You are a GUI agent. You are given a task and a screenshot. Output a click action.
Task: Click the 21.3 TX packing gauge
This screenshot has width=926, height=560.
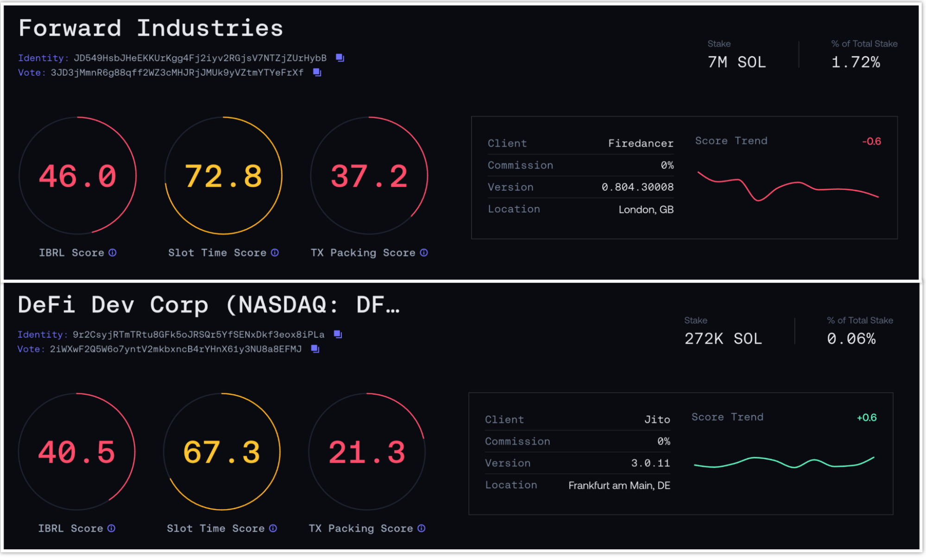[x=367, y=452]
